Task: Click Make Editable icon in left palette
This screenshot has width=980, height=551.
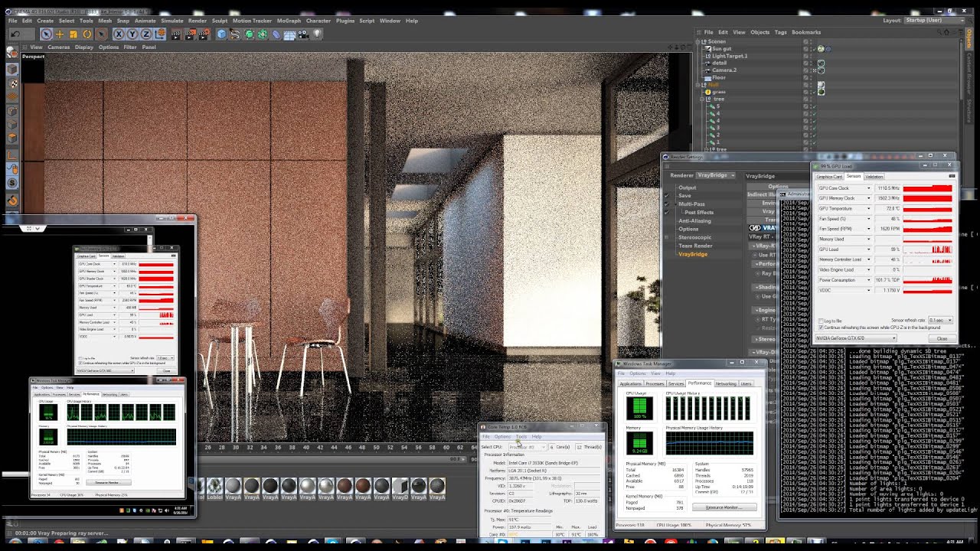Action: [x=12, y=52]
